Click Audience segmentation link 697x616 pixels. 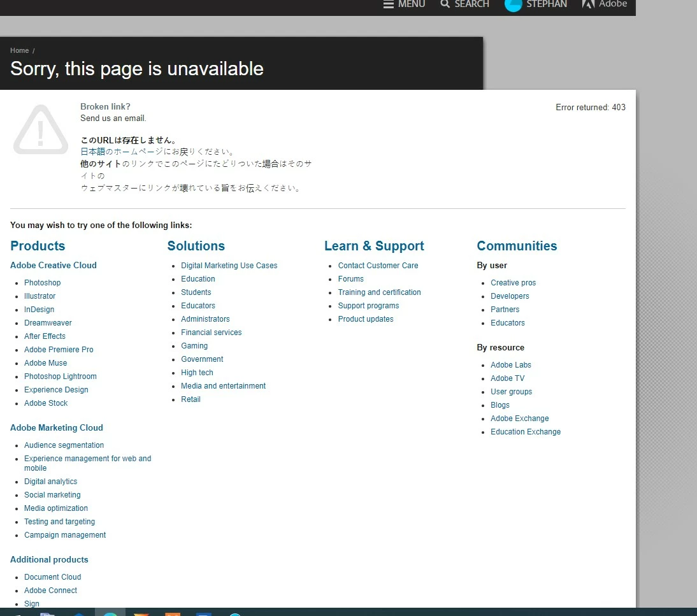click(64, 445)
